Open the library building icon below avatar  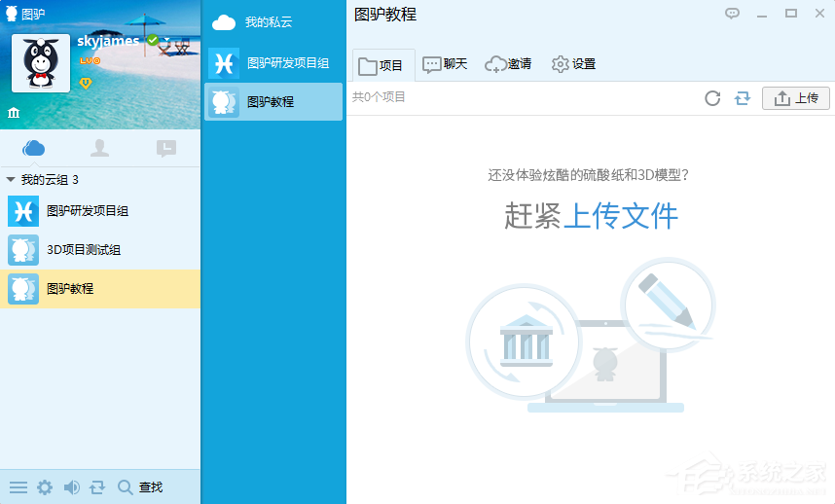pyautogui.click(x=14, y=112)
